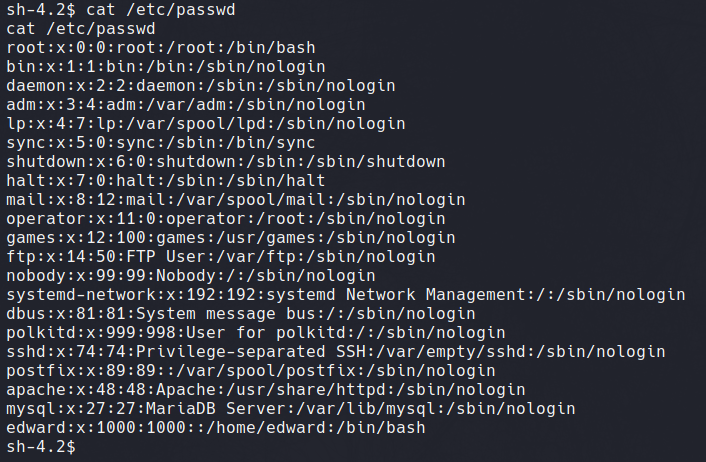Click the mysql MariaDB Server line
Screen dimensions: 706x462
[x=291, y=409]
